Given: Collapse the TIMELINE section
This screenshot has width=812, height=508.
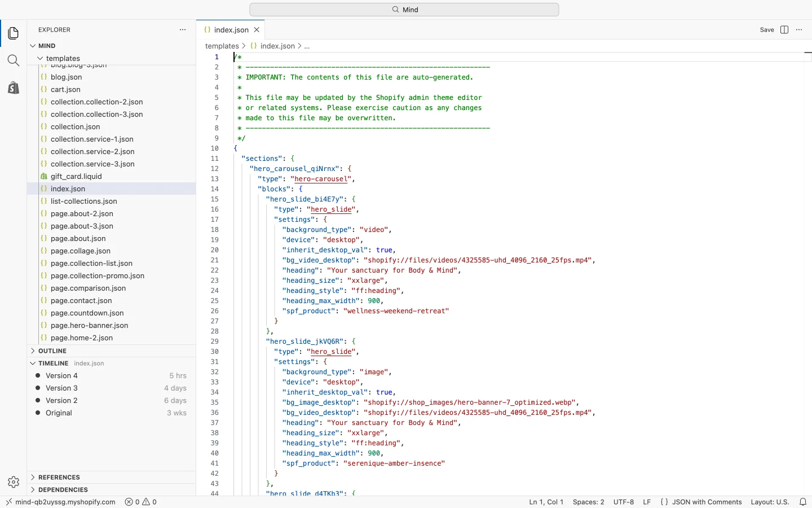Looking at the screenshot, I should (x=112, y=363).
